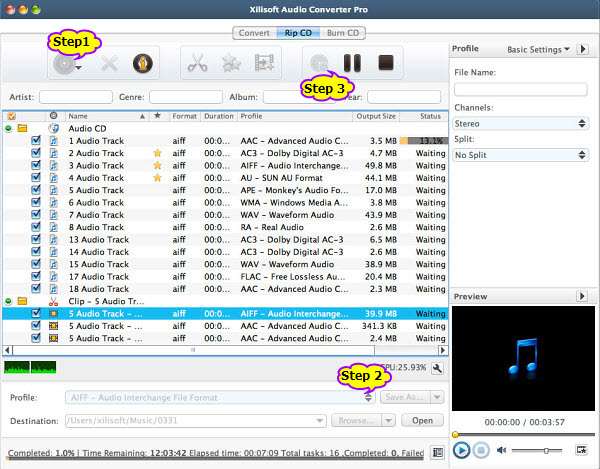Expand the Preview panel arrow
The image size is (600, 469).
point(582,296)
